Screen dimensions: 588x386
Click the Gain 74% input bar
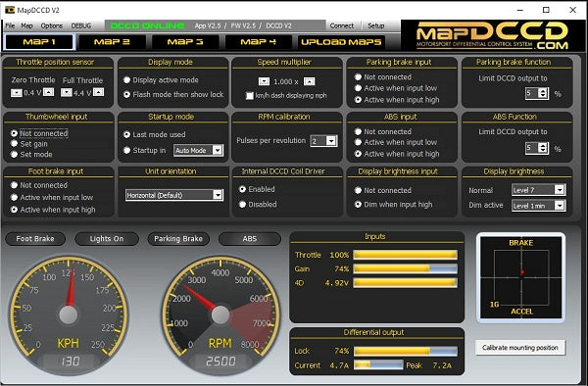[x=405, y=268]
